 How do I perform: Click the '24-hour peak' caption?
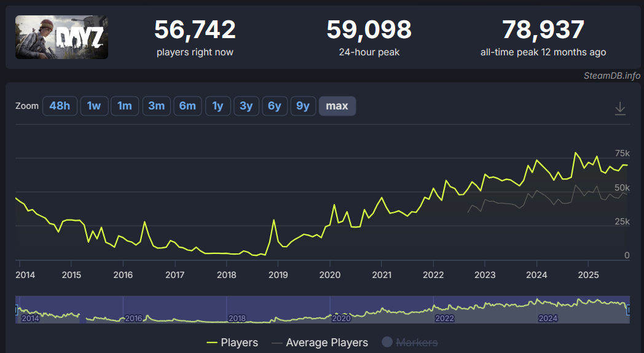[x=369, y=52]
